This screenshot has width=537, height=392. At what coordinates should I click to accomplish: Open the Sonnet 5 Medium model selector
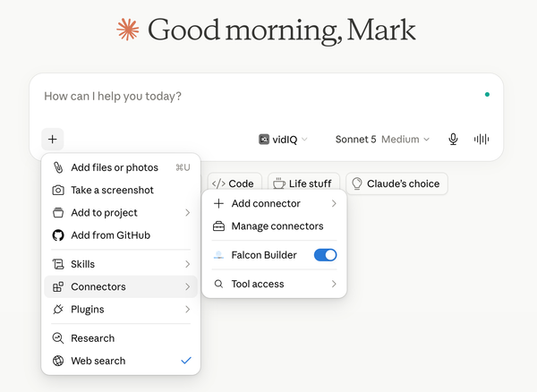click(x=382, y=140)
